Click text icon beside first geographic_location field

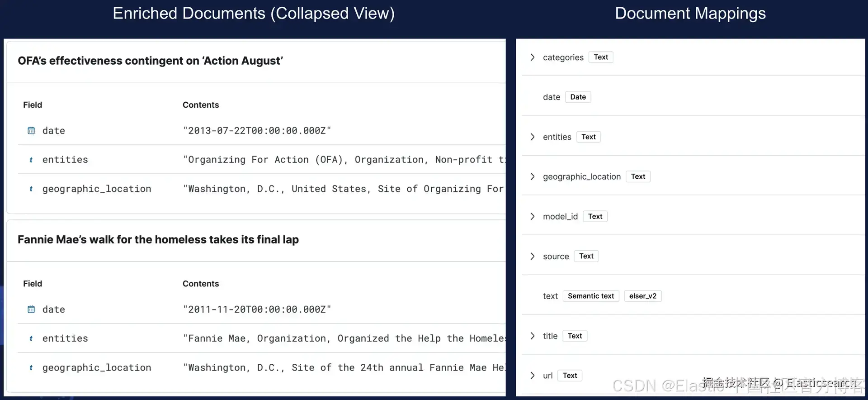pos(31,189)
